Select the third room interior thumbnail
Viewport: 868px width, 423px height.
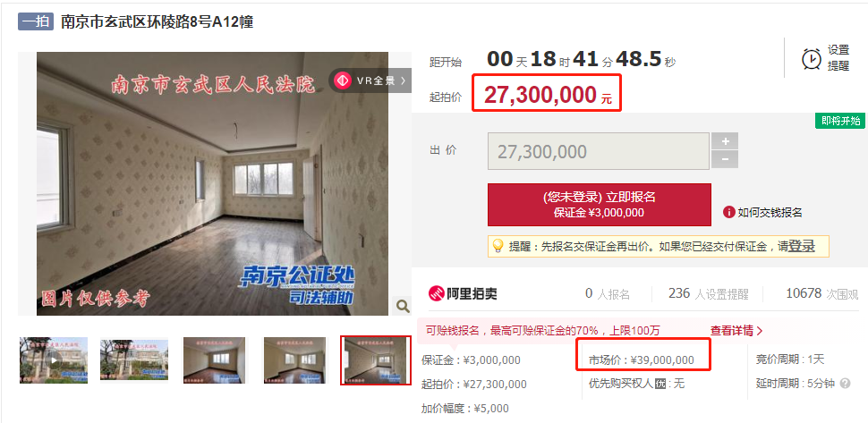coord(214,360)
